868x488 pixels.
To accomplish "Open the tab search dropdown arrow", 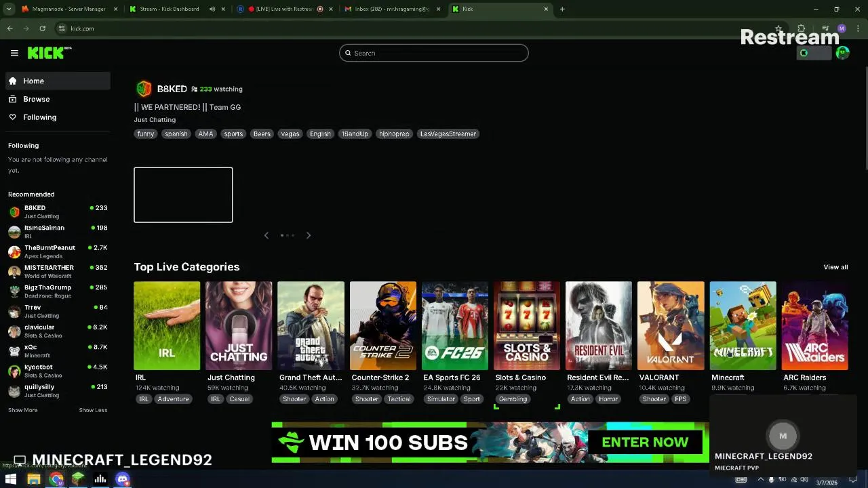I will (8, 9).
